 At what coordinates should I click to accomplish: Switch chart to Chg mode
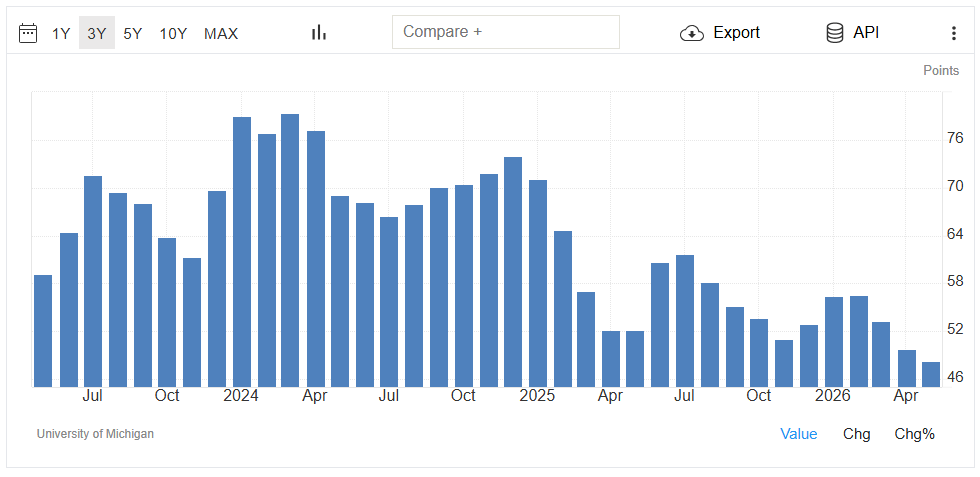[857, 434]
